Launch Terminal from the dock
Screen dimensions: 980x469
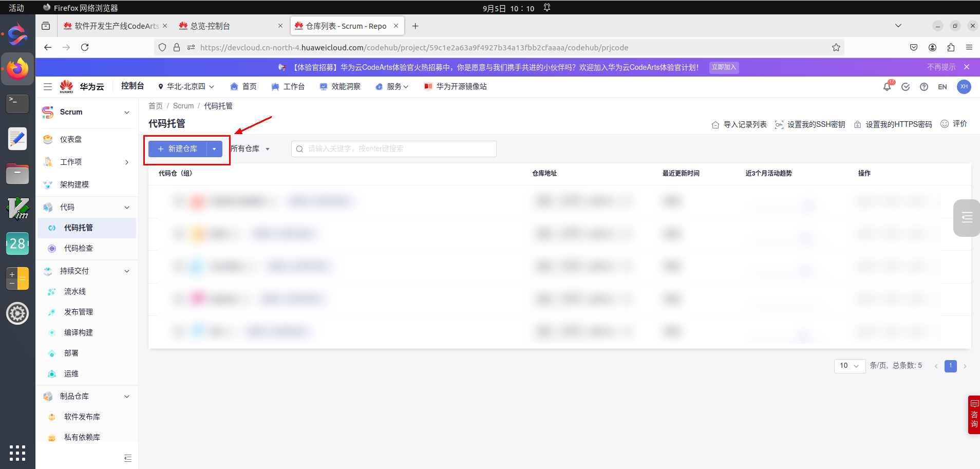click(x=17, y=104)
